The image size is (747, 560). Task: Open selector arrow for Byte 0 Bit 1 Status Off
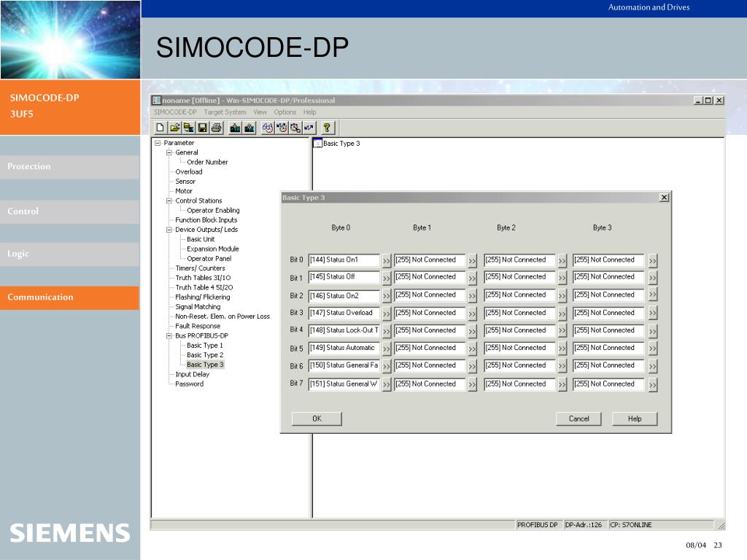point(387,278)
